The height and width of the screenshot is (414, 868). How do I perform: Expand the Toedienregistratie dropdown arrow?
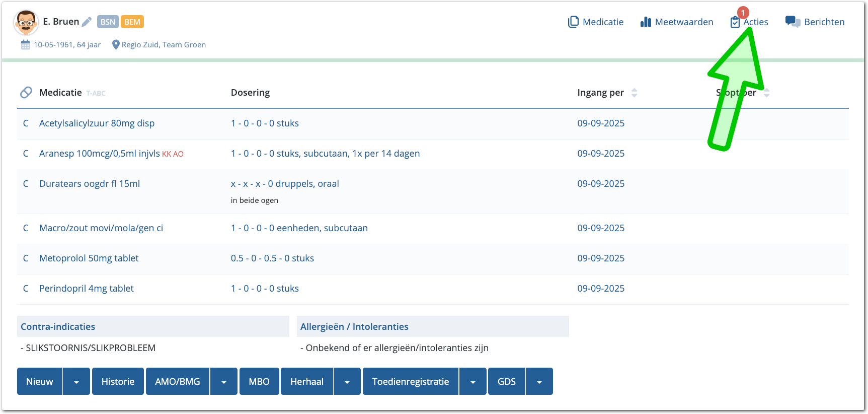[473, 382]
